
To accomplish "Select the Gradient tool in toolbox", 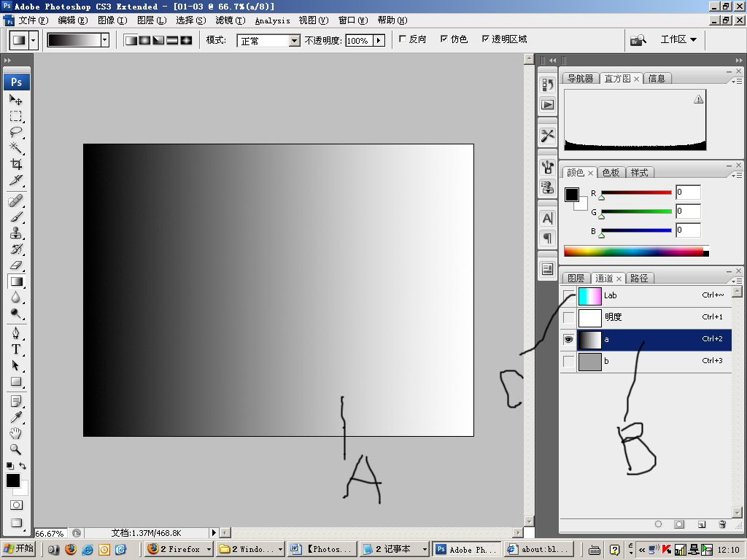I will (x=17, y=281).
